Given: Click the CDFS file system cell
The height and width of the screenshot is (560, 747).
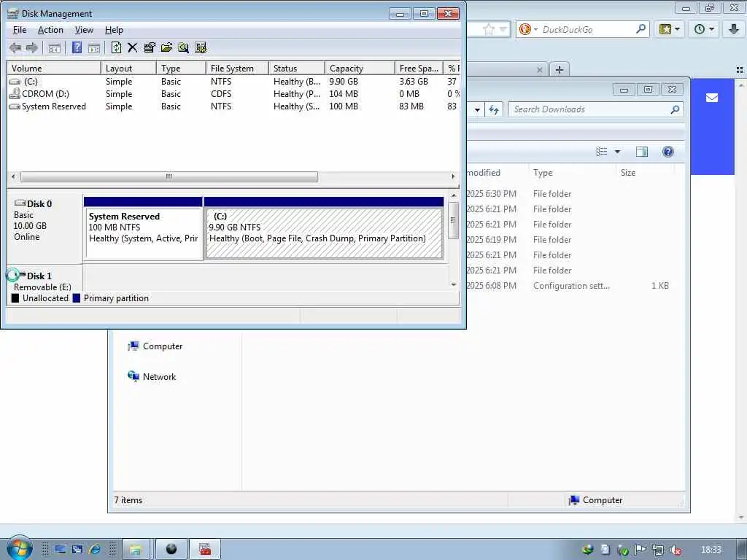Looking at the screenshot, I should [221, 94].
